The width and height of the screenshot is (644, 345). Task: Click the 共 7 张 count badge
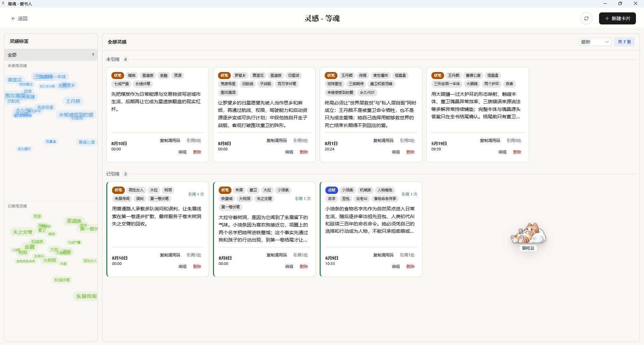(624, 42)
